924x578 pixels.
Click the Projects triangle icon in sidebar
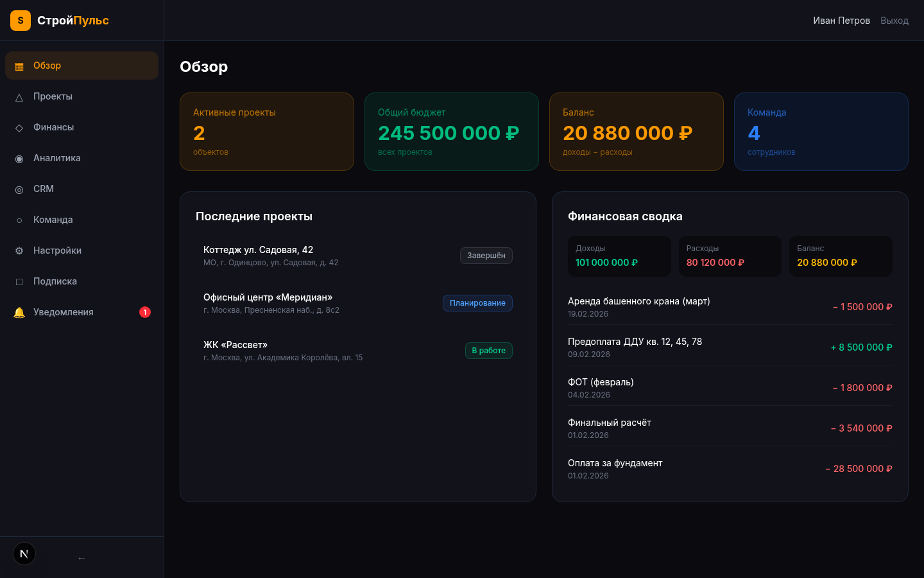point(19,97)
